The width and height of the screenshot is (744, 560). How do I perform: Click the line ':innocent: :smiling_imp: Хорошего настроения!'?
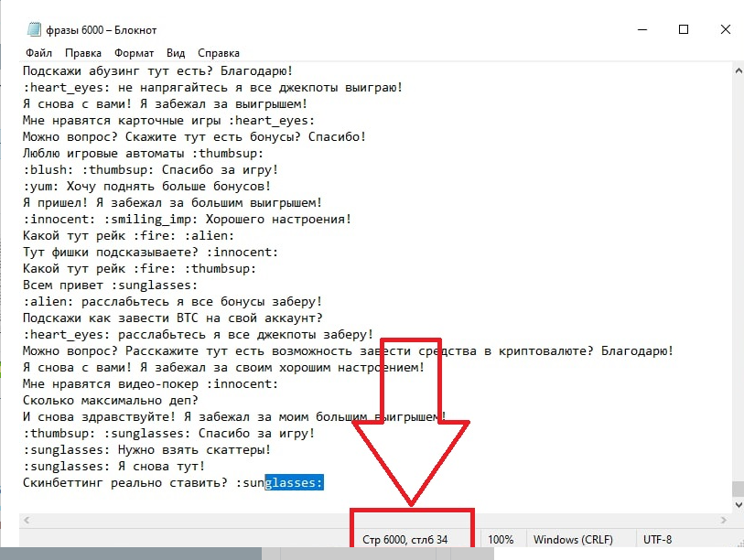(x=188, y=220)
